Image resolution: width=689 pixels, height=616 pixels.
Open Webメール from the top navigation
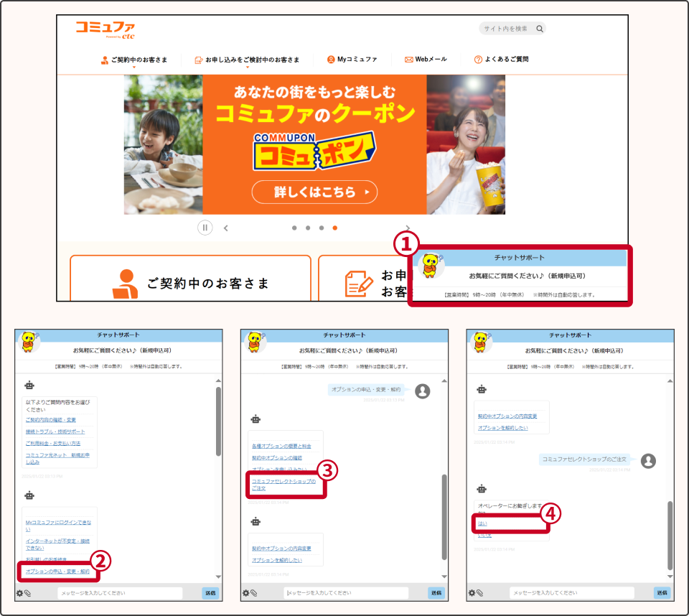click(x=426, y=60)
